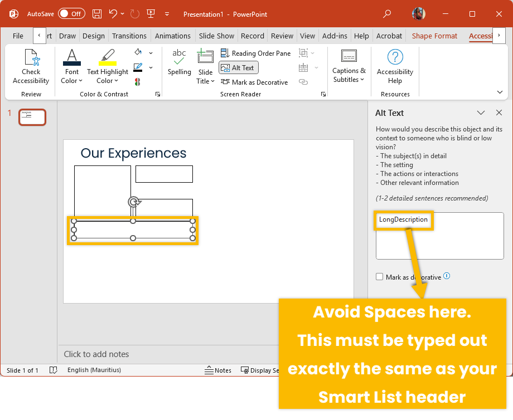Toggle the AutoSave switch
This screenshot has height=420, width=513.
[x=71, y=14]
